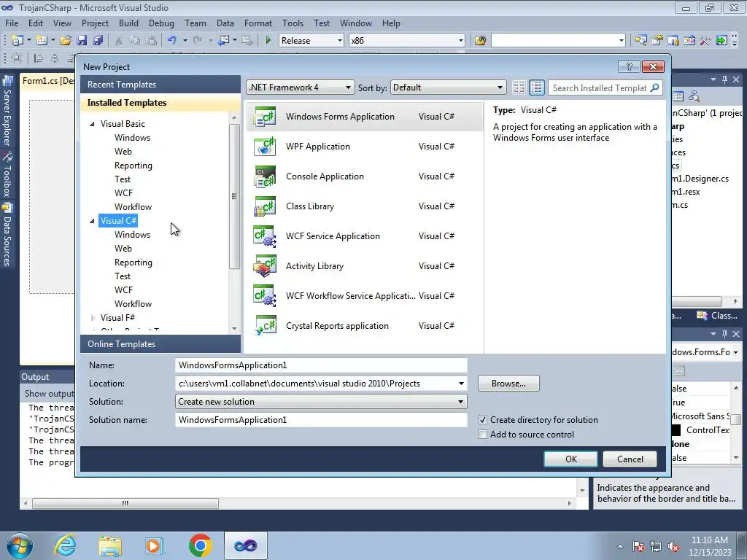Image resolution: width=747 pixels, height=560 pixels.
Task: Collapse the Visual Basic tree node
Action: pos(92,124)
